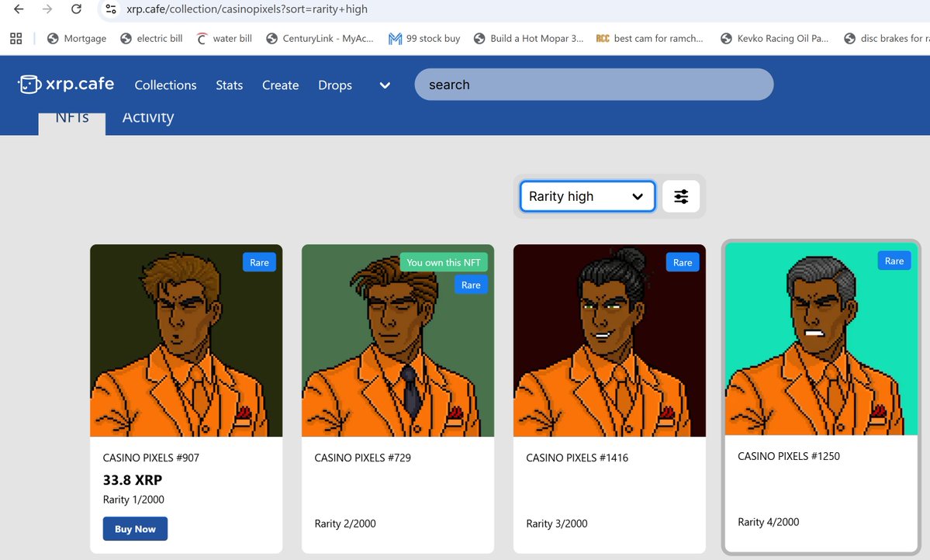The width and height of the screenshot is (930, 560).
Task: Reload the page with refresh icon
Action: pos(77,9)
